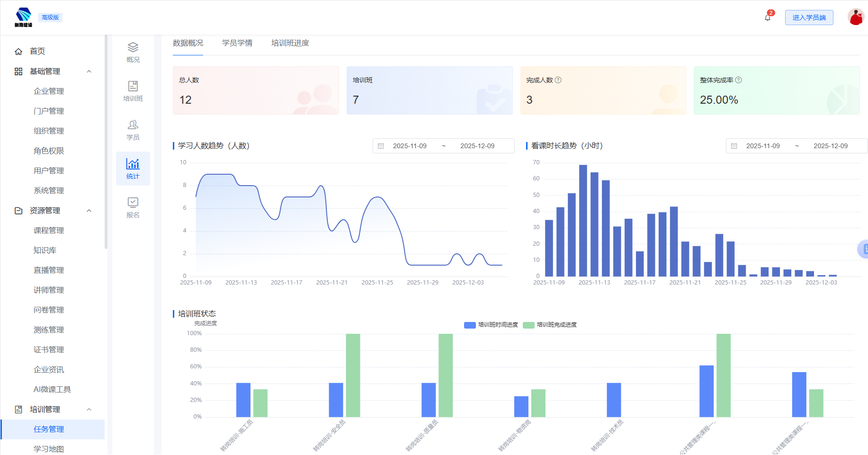Viewport: 868px width, 455px height.
Task: Select the 统计 statistics icon
Action: click(x=133, y=169)
